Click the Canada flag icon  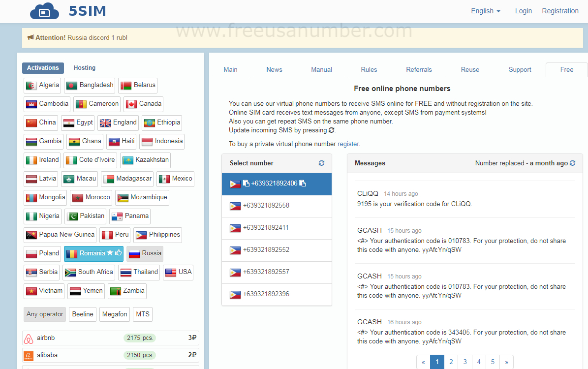pos(131,104)
